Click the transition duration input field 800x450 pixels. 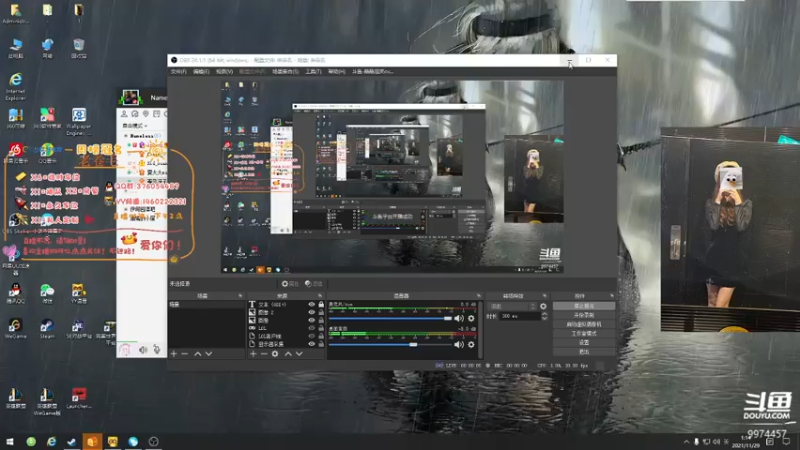[x=519, y=316]
